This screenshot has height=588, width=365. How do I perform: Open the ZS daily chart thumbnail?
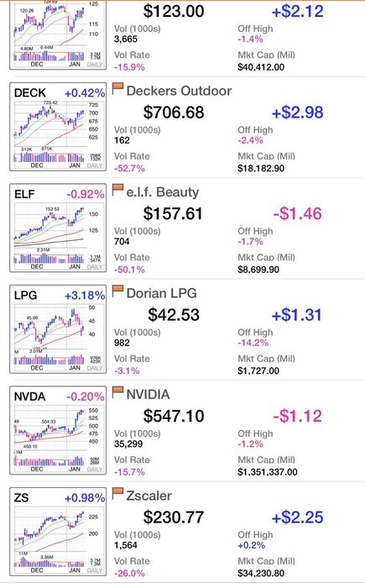pos(58,532)
